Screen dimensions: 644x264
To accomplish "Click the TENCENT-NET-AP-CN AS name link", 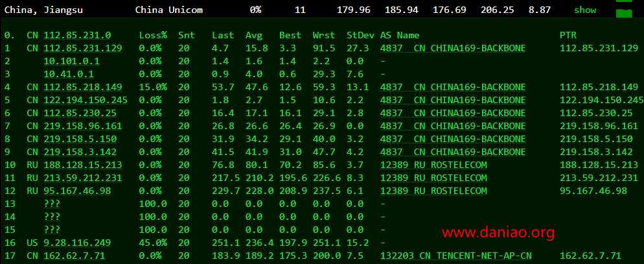I will (x=455, y=256).
